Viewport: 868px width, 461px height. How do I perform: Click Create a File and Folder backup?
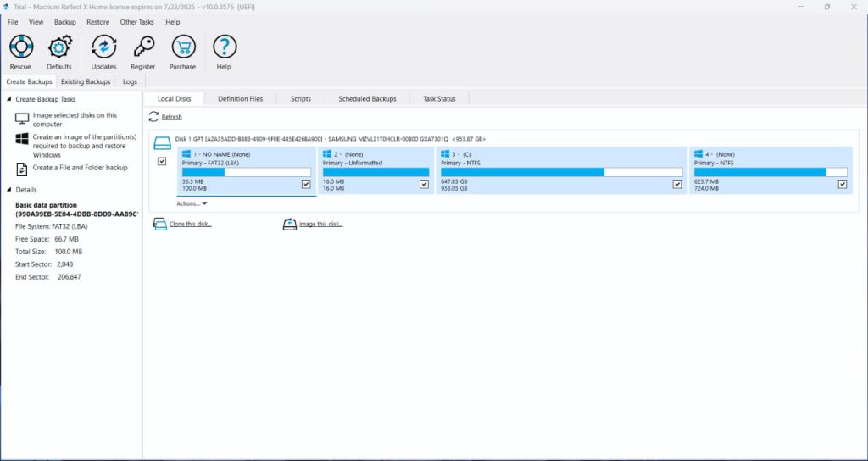81,168
